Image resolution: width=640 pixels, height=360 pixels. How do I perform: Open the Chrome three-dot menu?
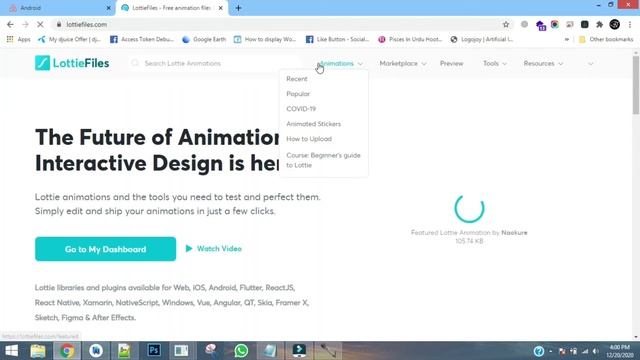pyautogui.click(x=630, y=24)
